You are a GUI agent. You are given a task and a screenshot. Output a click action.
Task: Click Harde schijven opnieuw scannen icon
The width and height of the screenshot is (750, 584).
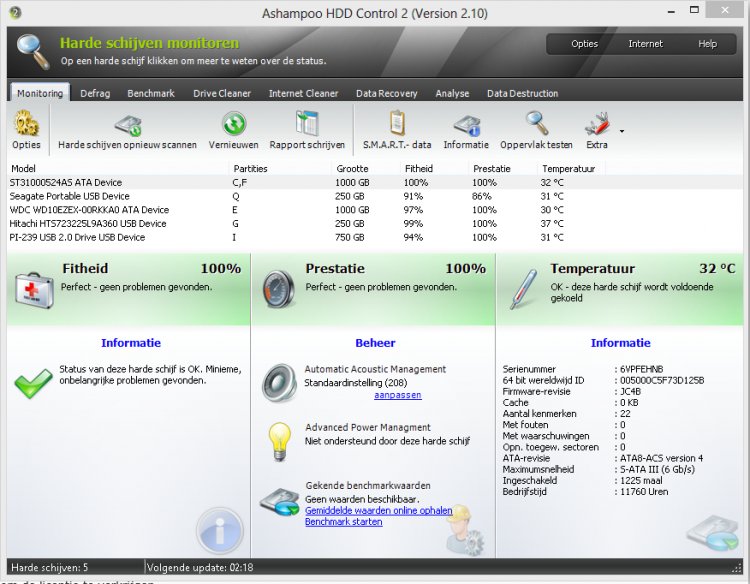pyautogui.click(x=127, y=125)
